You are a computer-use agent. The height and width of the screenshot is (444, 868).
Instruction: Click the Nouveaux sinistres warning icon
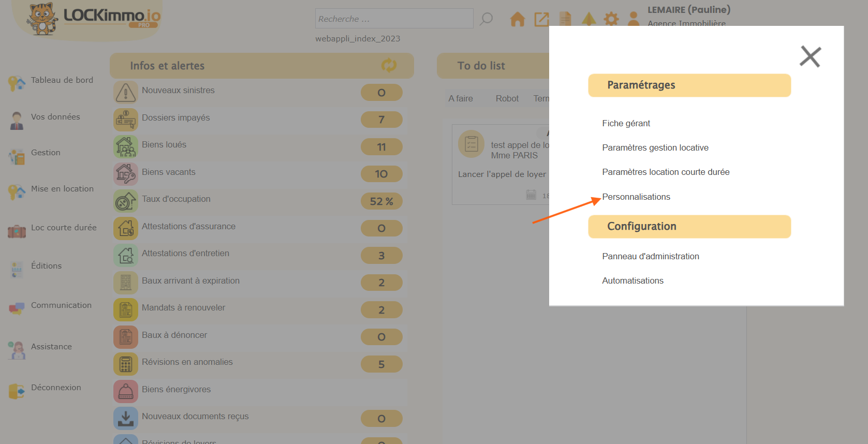click(126, 93)
